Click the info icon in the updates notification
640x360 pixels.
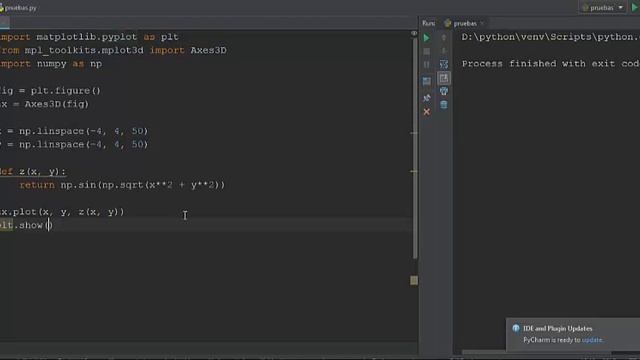(x=516, y=329)
